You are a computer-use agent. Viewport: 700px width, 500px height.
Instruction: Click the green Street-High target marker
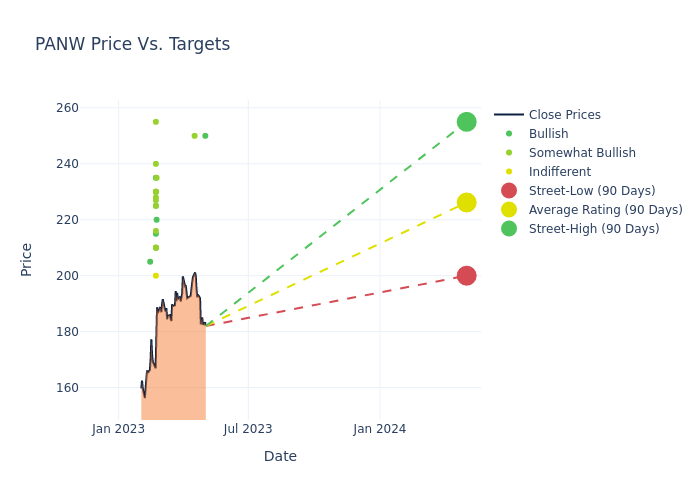[466, 122]
